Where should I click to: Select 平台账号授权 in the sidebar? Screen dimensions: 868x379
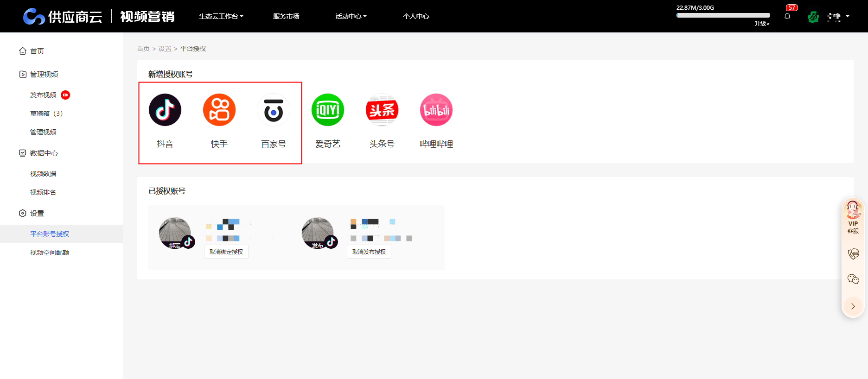(x=50, y=234)
